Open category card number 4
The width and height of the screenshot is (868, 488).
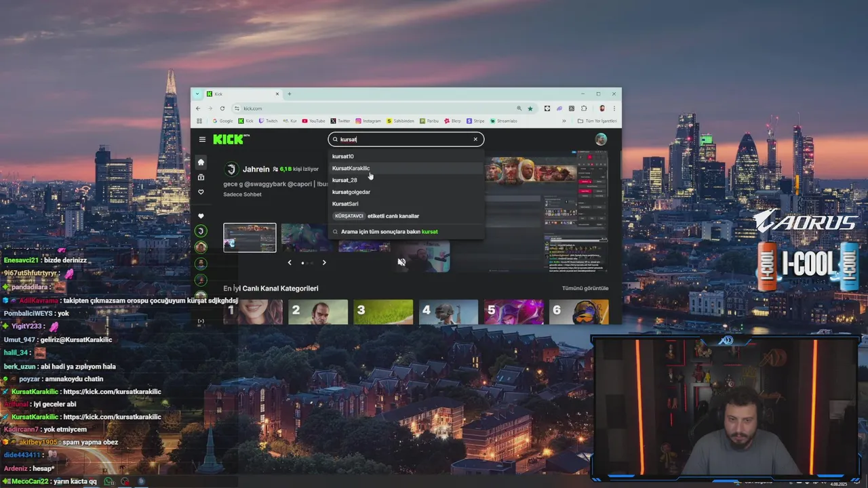pyautogui.click(x=448, y=312)
